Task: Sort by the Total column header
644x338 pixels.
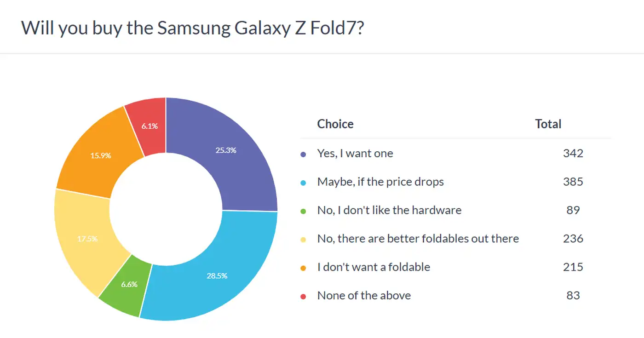Action: pyautogui.click(x=548, y=124)
